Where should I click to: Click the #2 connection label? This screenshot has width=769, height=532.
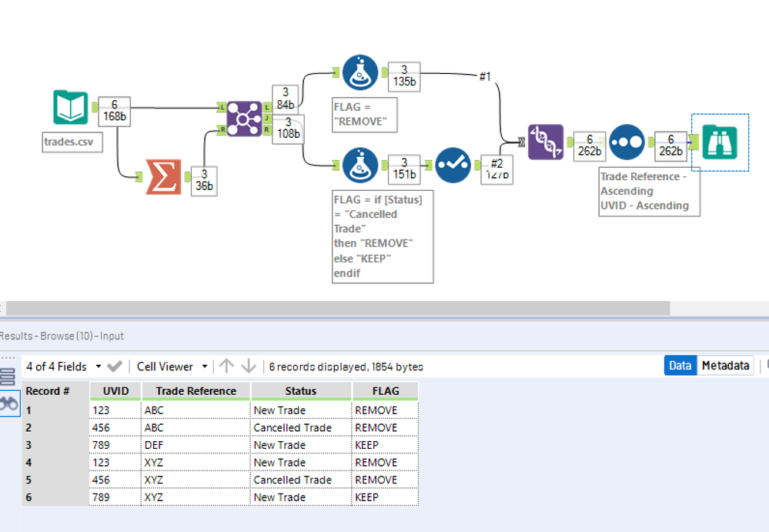point(497,163)
